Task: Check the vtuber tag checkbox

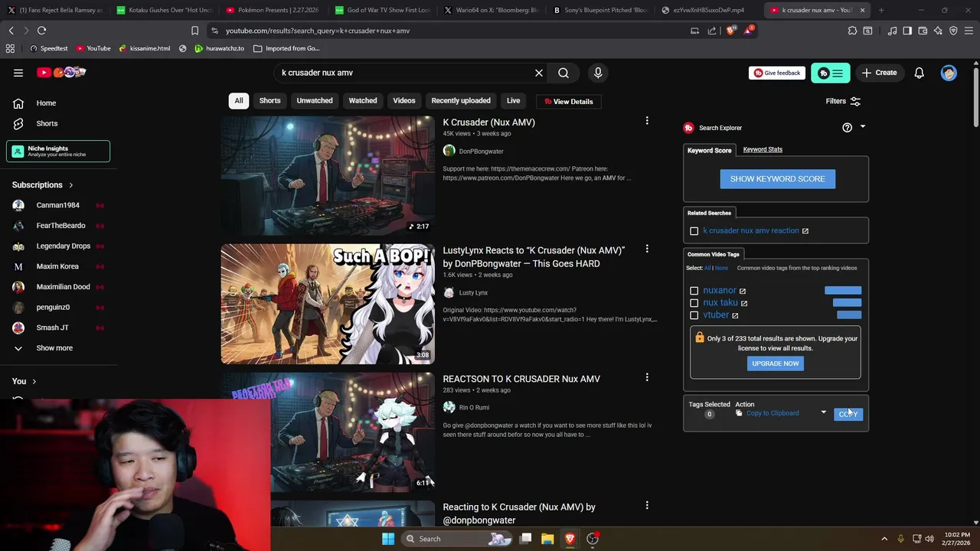Action: pos(694,315)
